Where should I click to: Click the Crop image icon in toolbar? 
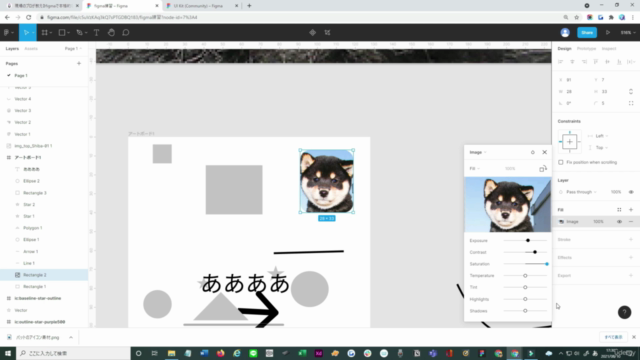coord(327,33)
